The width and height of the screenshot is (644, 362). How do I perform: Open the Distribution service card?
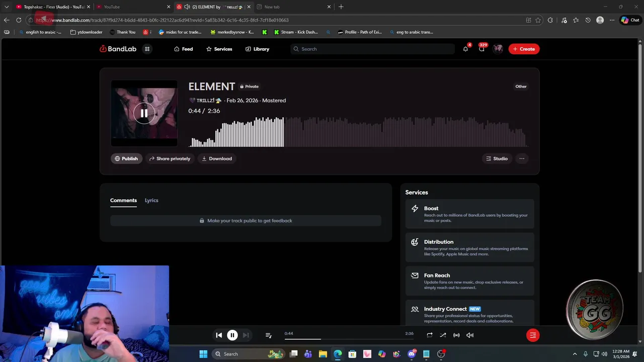click(x=469, y=247)
